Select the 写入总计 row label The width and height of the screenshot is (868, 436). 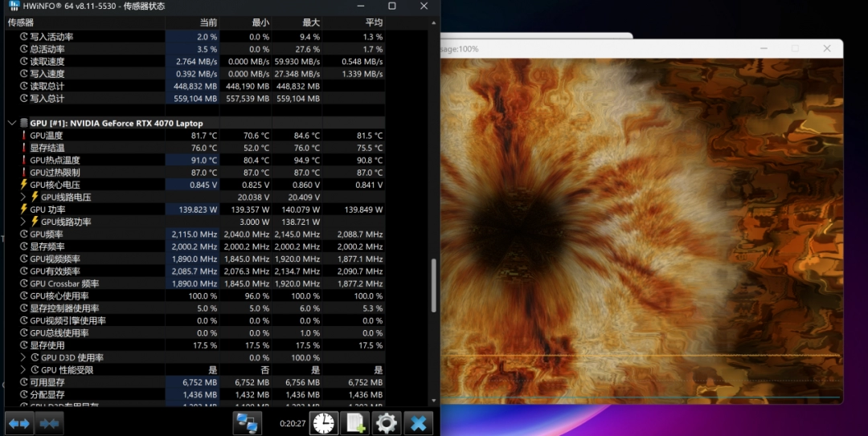coord(47,98)
